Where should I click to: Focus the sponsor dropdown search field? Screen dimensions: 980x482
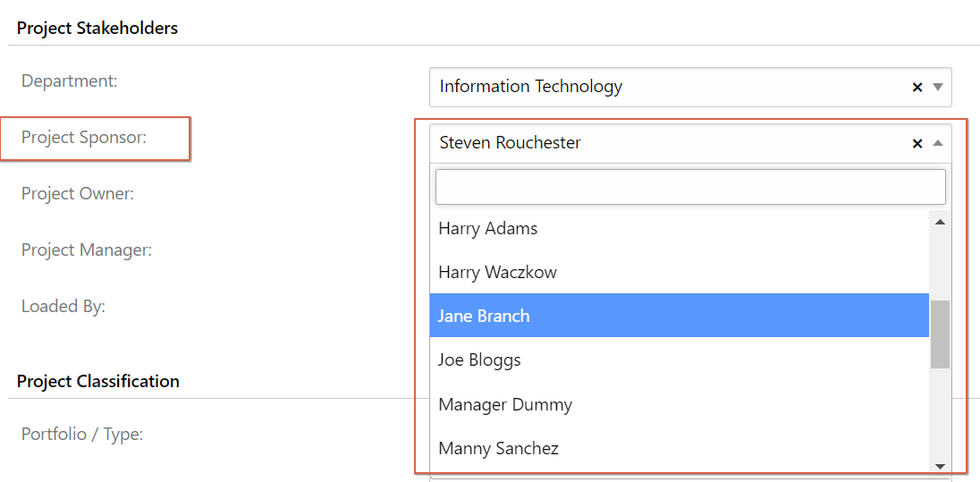(x=690, y=186)
